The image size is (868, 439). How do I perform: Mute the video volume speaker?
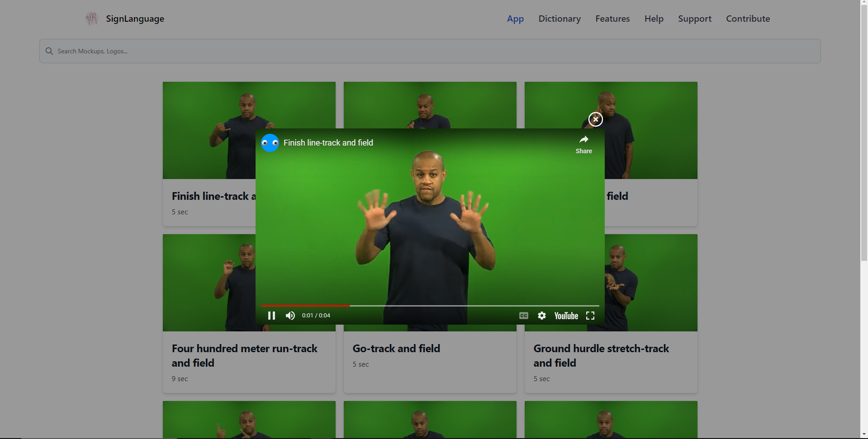290,316
